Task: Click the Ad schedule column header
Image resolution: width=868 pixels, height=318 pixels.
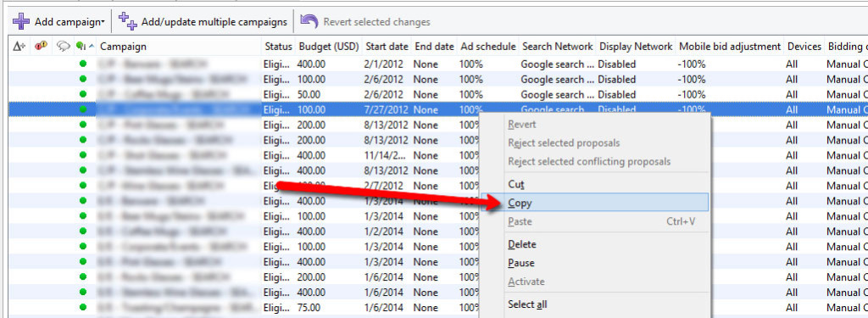Action: pyautogui.click(x=488, y=47)
